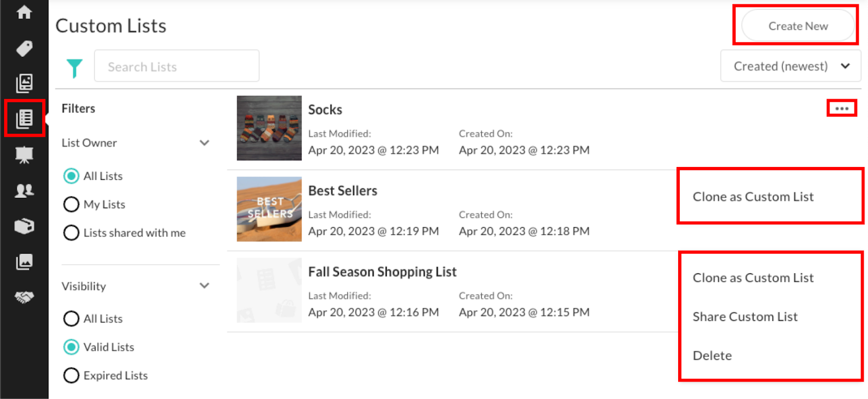The height and width of the screenshot is (399, 868).
Task: Toggle the teal filter funnel icon
Action: (x=74, y=68)
